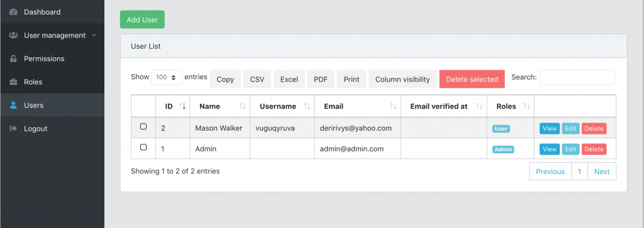View the Admin user record
This screenshot has width=644, height=228.
click(550, 149)
